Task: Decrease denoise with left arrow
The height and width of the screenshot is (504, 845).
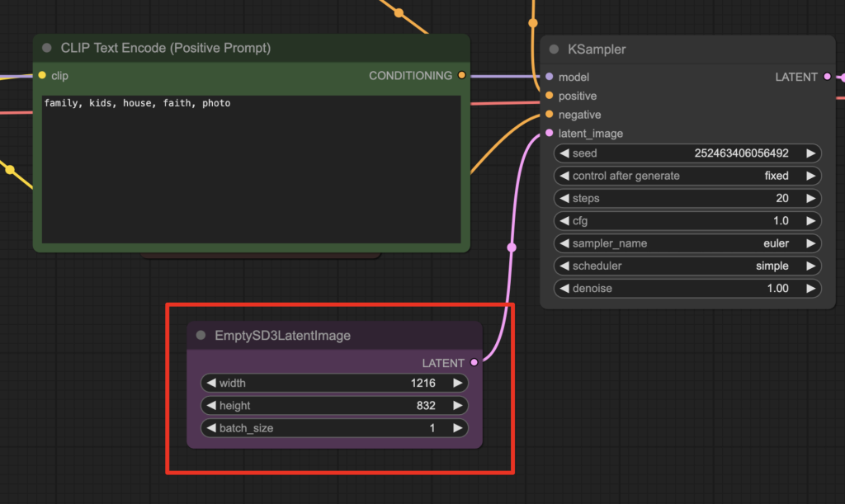Action: [564, 289]
